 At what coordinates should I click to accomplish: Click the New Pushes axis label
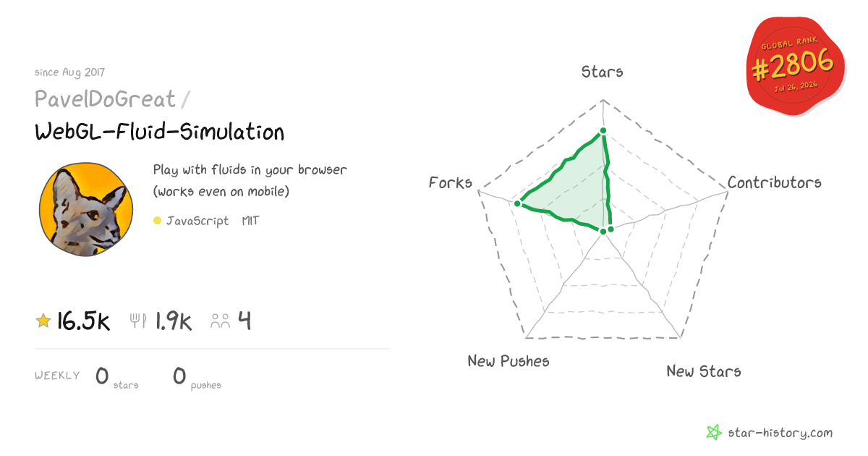click(x=509, y=361)
